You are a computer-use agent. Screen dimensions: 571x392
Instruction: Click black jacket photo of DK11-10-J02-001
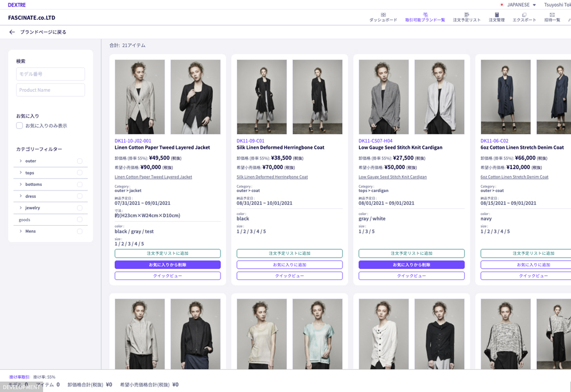[195, 97]
